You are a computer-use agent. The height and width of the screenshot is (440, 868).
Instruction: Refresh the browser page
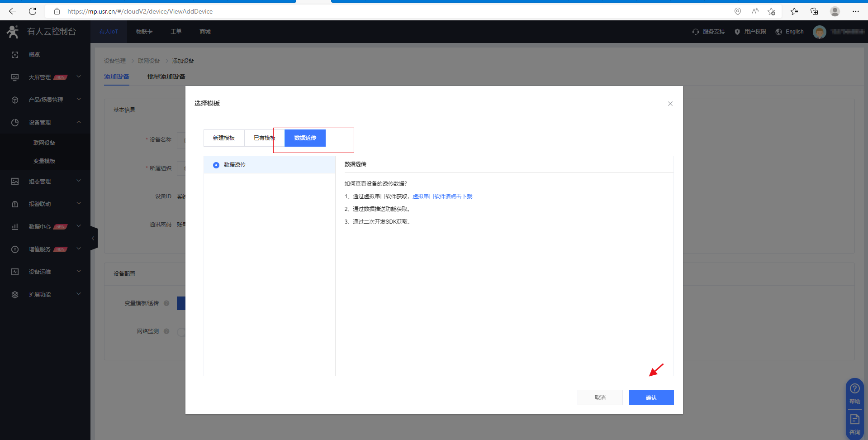[33, 11]
